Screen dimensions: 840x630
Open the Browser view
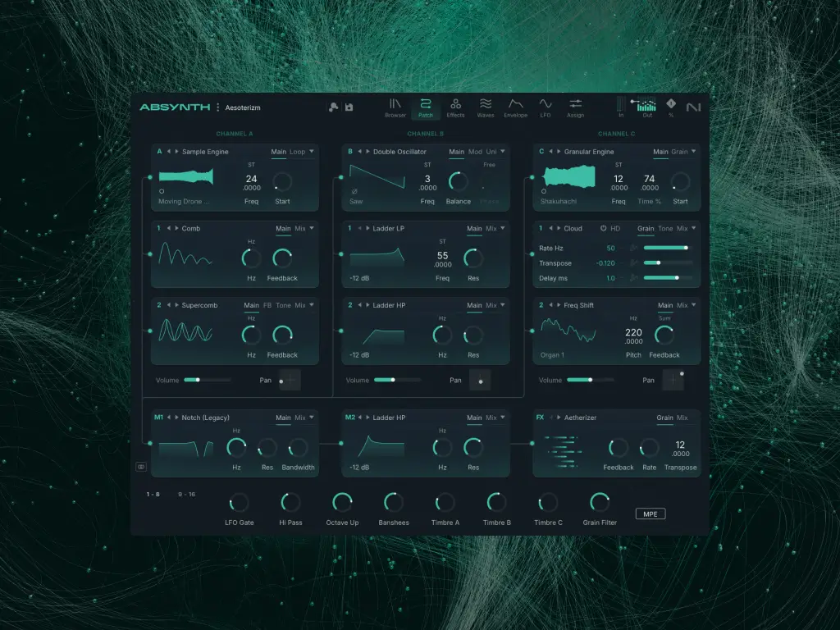tap(395, 107)
